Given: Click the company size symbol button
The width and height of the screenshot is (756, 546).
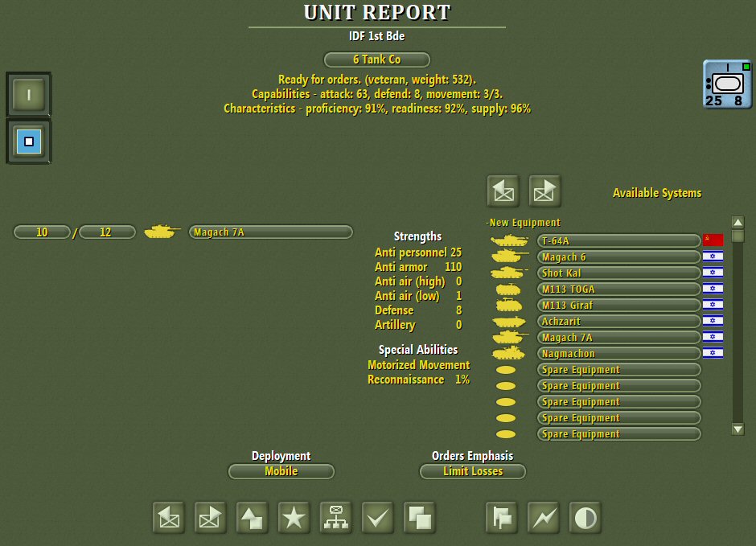Looking at the screenshot, I should (28, 95).
